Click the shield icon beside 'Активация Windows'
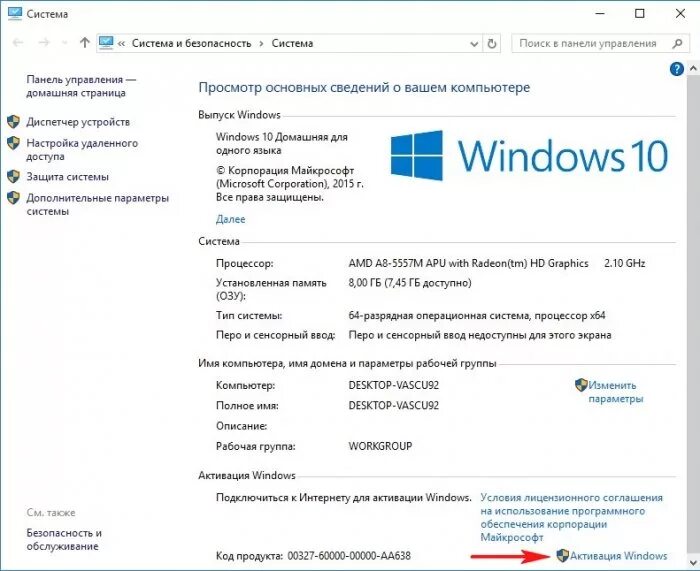The image size is (700, 571). pos(562,555)
